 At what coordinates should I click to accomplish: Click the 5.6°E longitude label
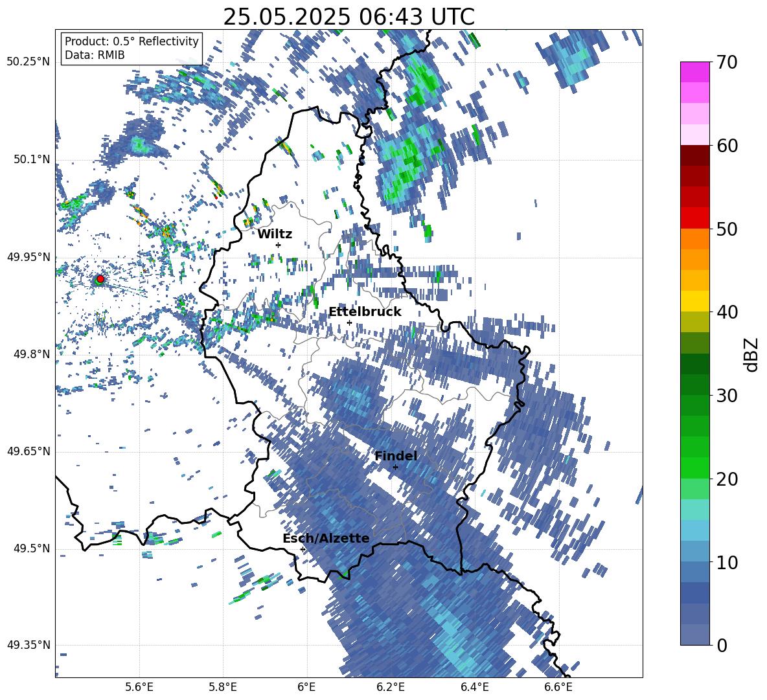coord(139,687)
